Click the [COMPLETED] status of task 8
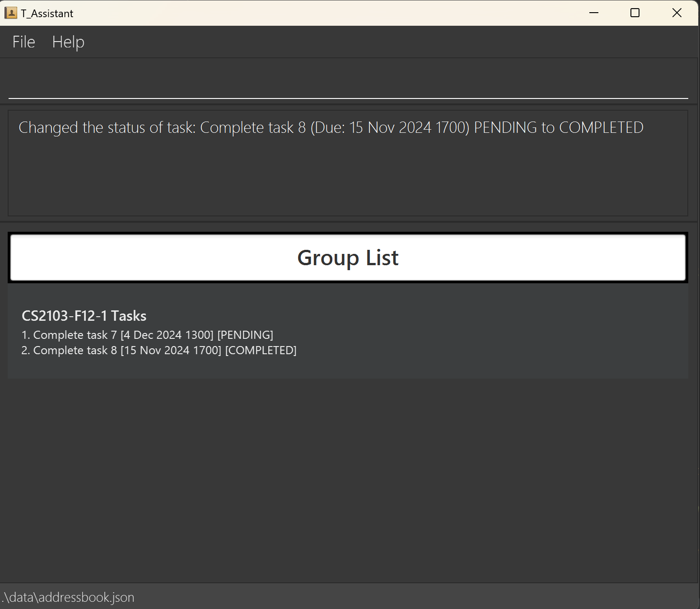Screen dimensions: 700x609 261,351
